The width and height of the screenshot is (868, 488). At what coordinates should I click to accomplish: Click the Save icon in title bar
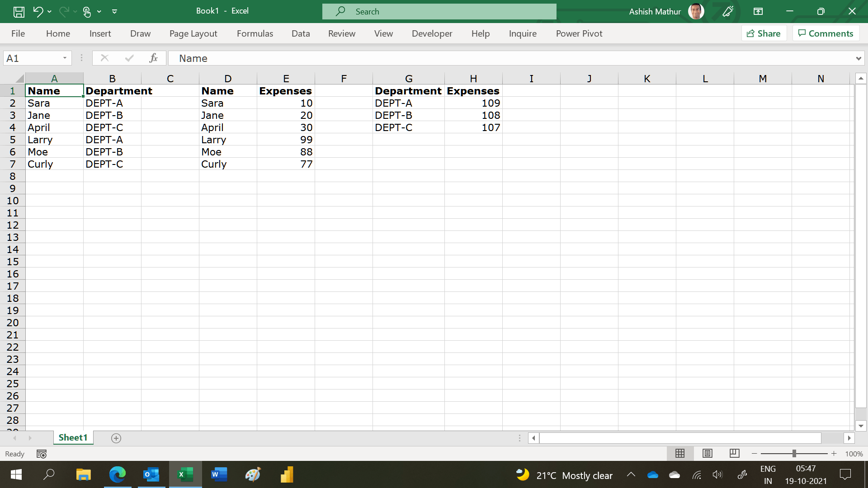click(19, 12)
